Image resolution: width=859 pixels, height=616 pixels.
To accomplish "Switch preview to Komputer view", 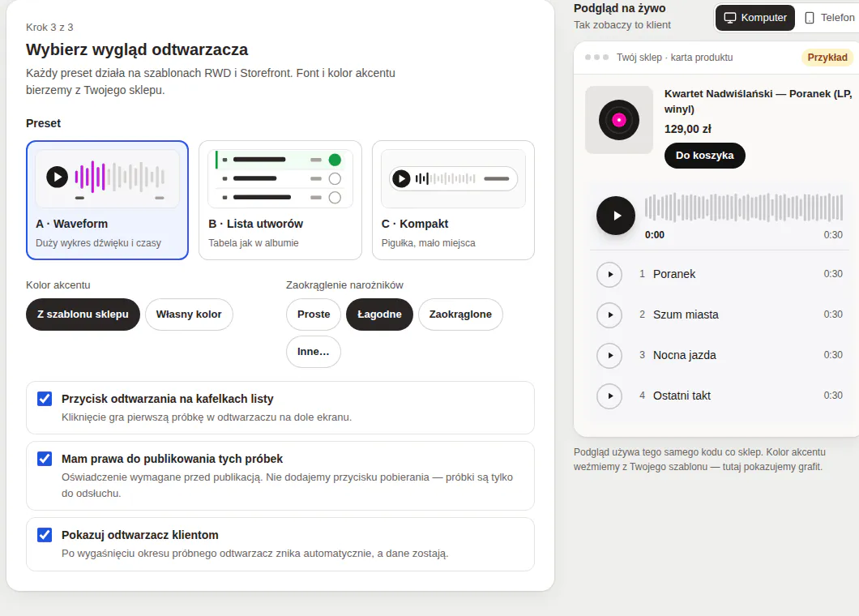I will 755,18.
